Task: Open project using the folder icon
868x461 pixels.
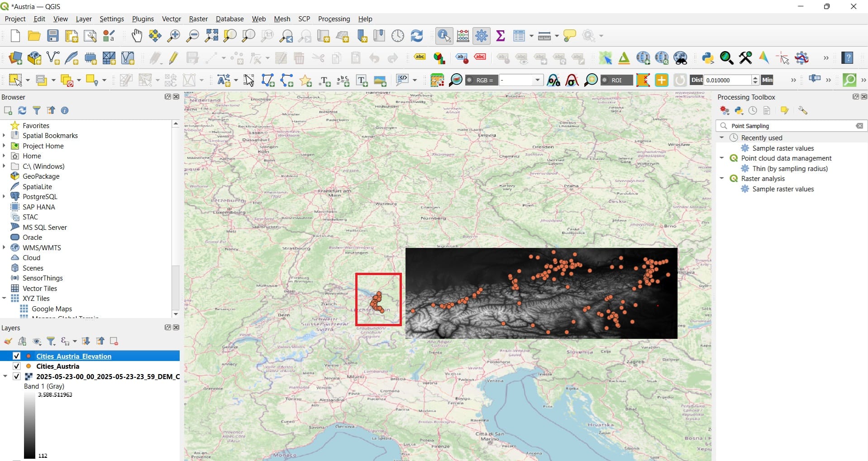Action: click(x=34, y=36)
